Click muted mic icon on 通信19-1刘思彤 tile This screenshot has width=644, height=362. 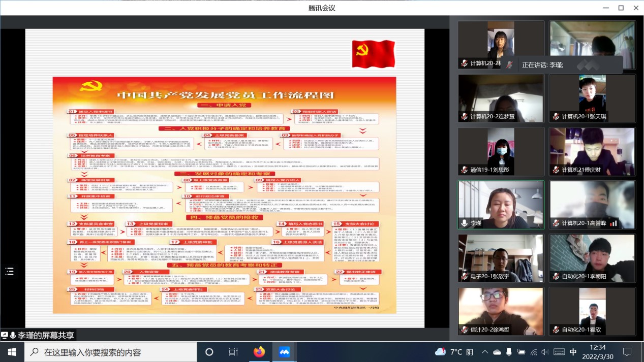[x=464, y=170]
